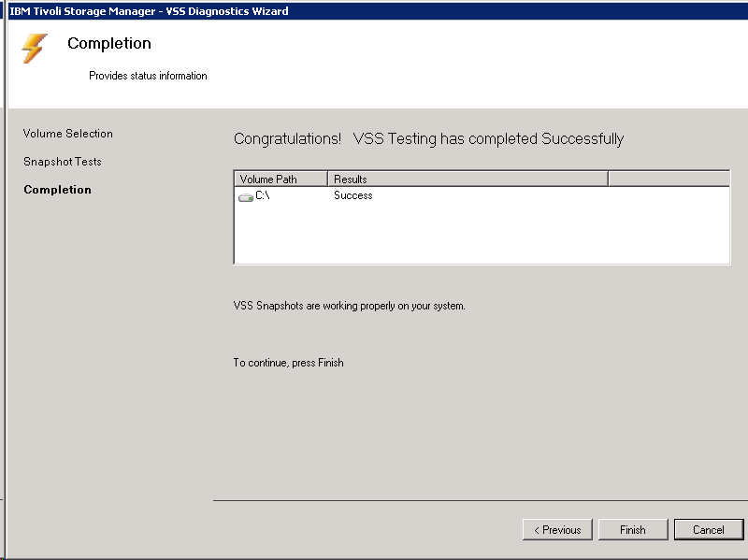Select the C:\ volume path entry
Image resolution: width=748 pixels, height=560 pixels.
coord(263,196)
